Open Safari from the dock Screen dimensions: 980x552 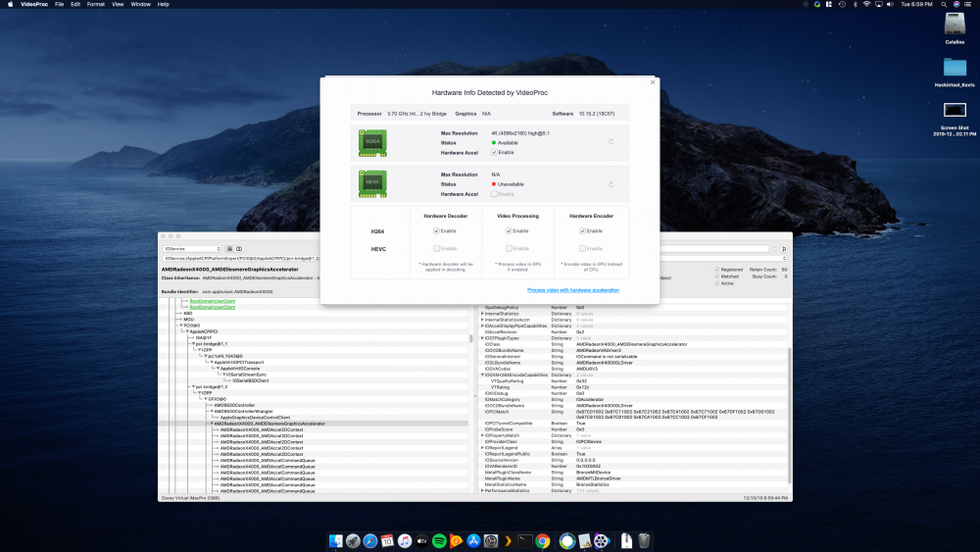(370, 541)
